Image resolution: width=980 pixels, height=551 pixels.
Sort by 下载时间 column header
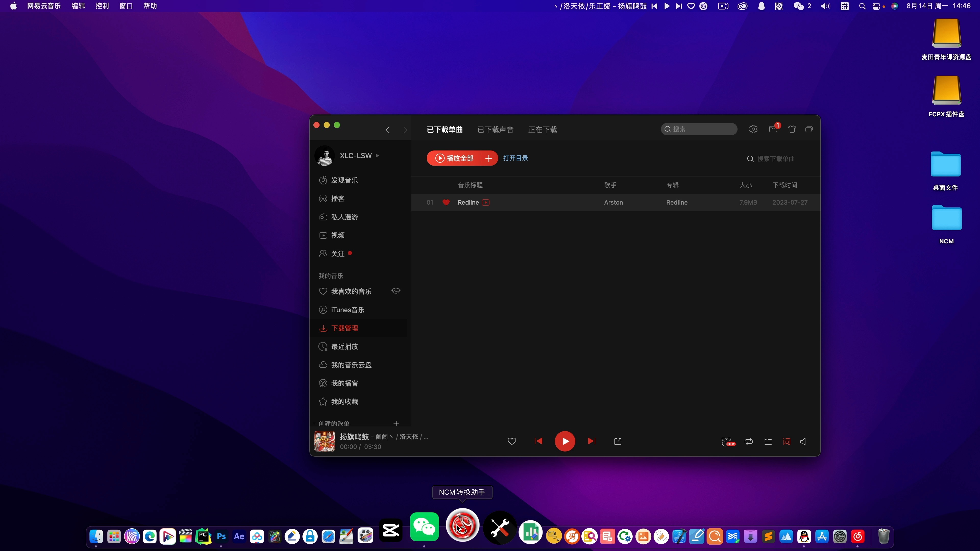(785, 185)
